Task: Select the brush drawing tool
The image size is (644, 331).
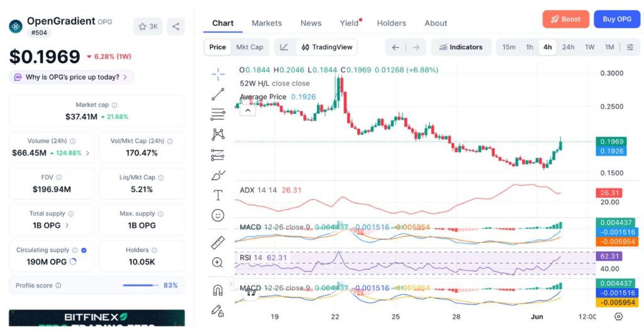Action: (218, 175)
